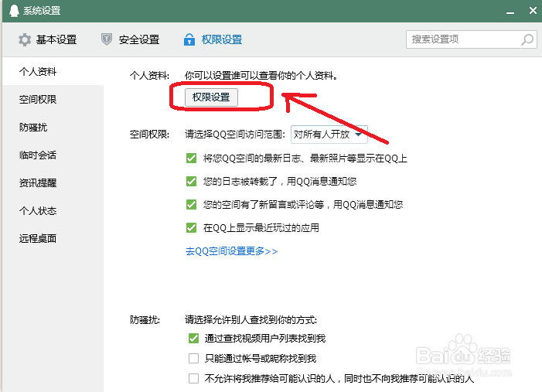
Task: Close the 系统设置 window
Action: coord(533,10)
